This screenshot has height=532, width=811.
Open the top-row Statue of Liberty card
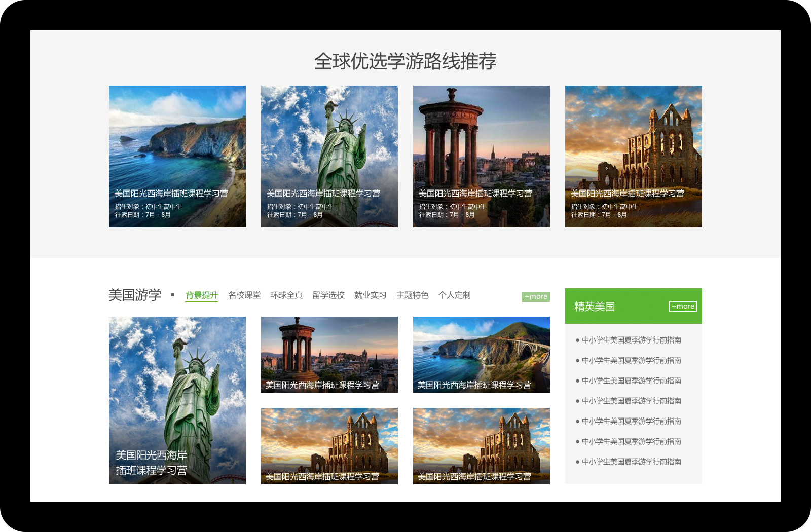tap(329, 157)
